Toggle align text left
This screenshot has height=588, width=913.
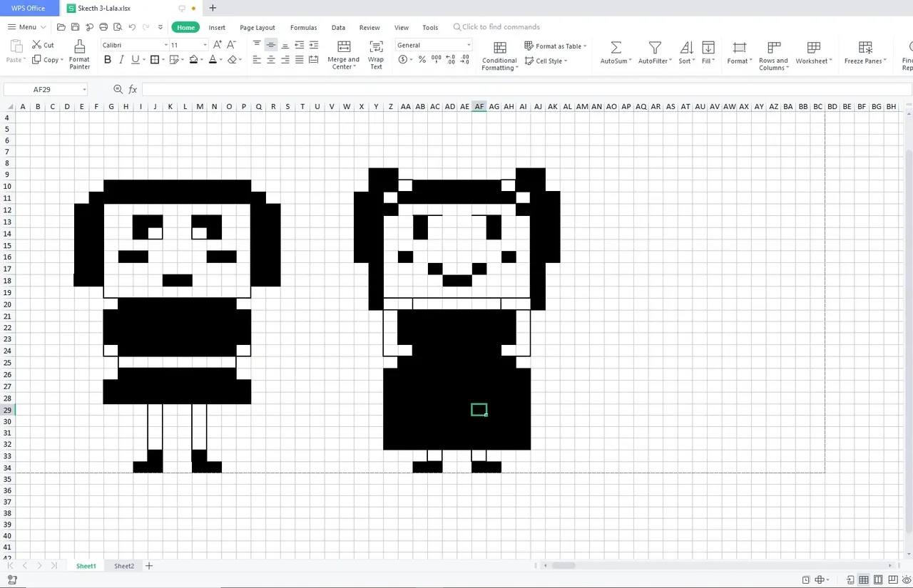point(257,60)
